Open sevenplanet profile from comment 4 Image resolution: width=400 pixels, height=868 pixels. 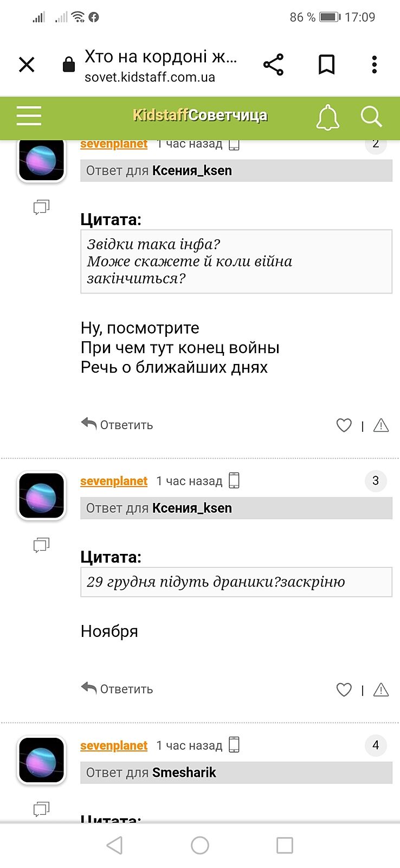coord(114,746)
